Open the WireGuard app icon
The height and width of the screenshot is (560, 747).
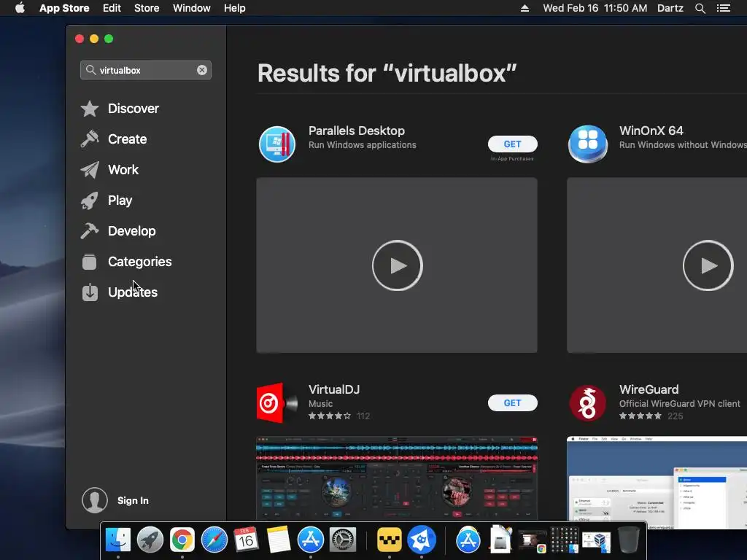pyautogui.click(x=587, y=402)
